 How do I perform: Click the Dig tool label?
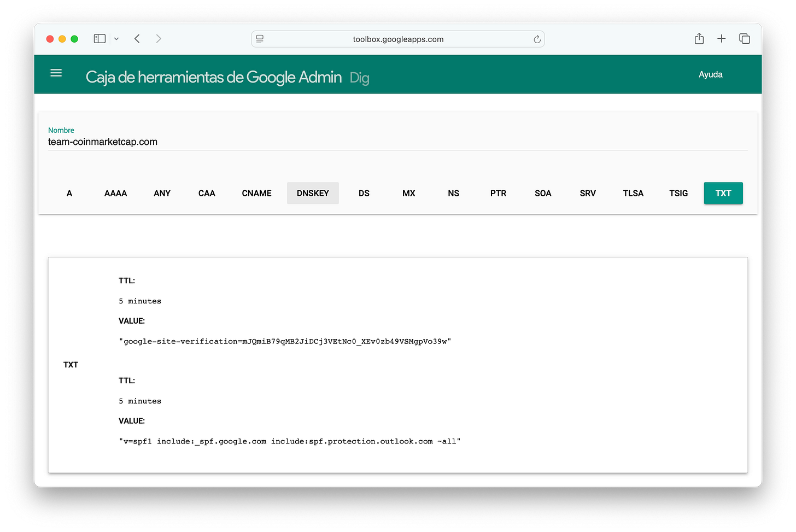(x=360, y=78)
